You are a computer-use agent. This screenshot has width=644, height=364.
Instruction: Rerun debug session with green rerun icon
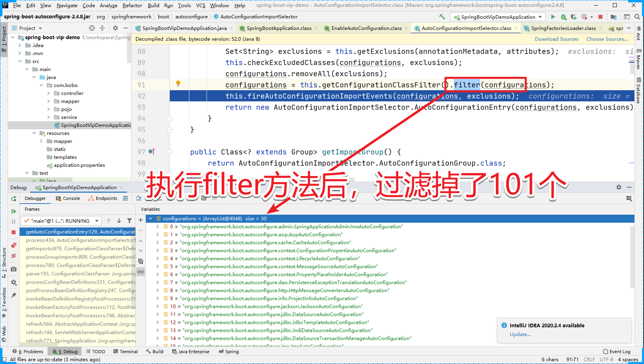(x=14, y=198)
